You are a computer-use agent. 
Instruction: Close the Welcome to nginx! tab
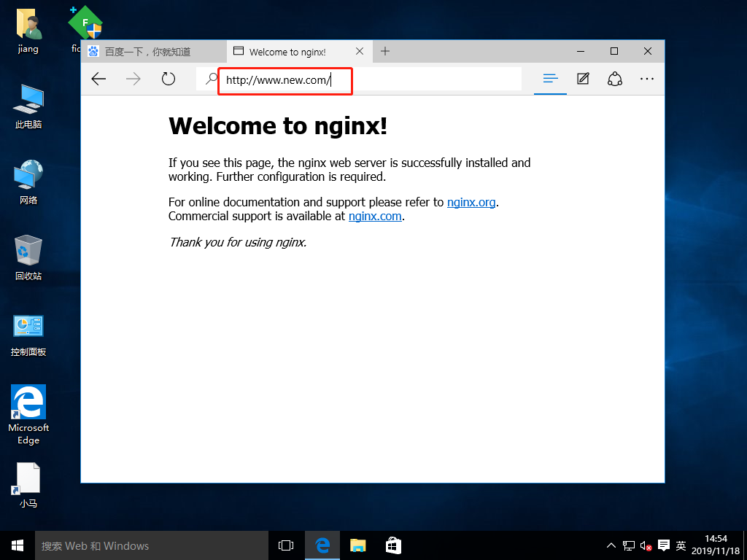[360, 51]
